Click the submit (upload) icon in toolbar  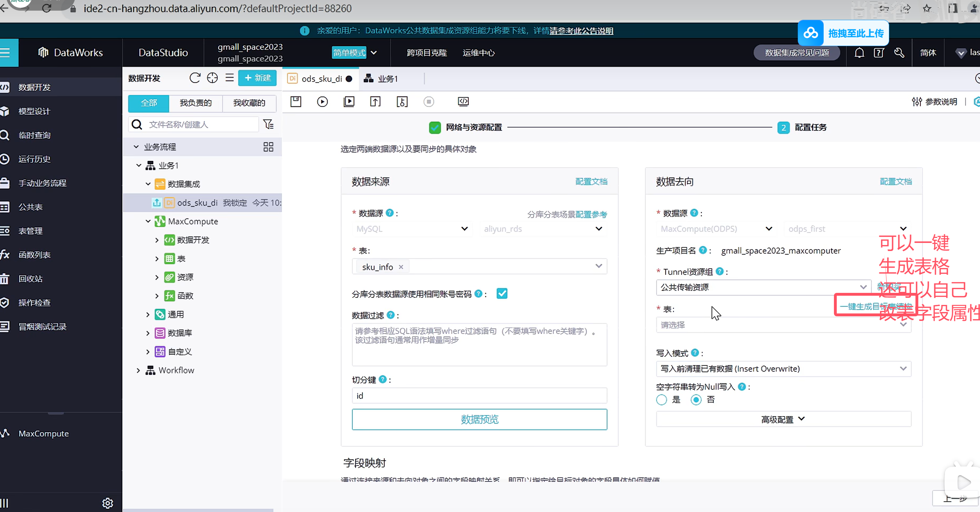(x=375, y=101)
